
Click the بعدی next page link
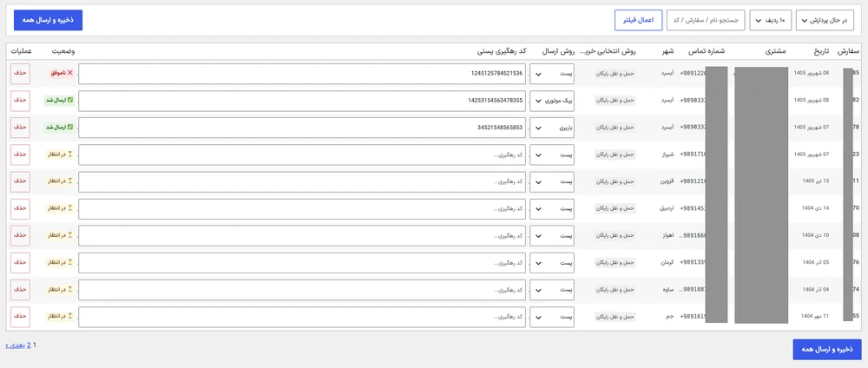click(x=15, y=345)
